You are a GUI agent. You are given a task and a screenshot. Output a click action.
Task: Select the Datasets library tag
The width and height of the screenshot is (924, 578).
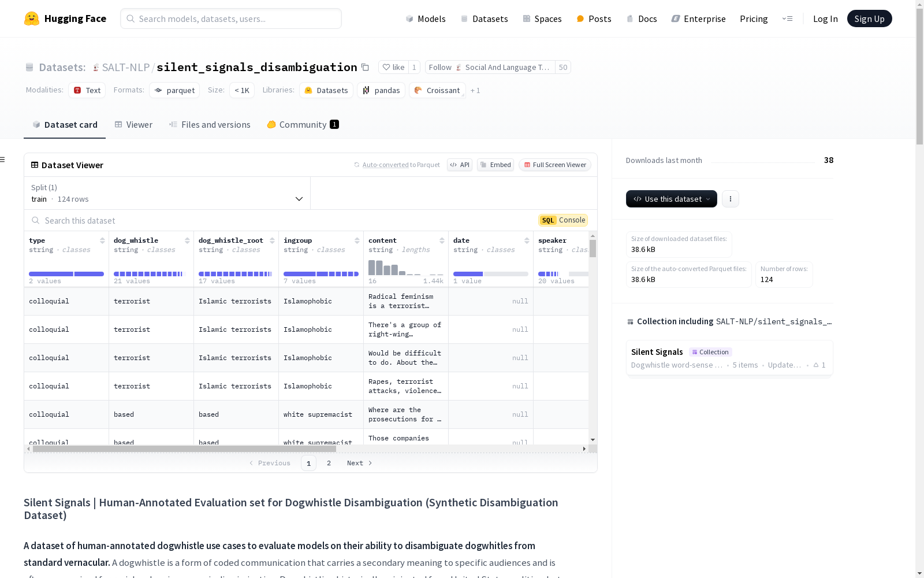326,90
